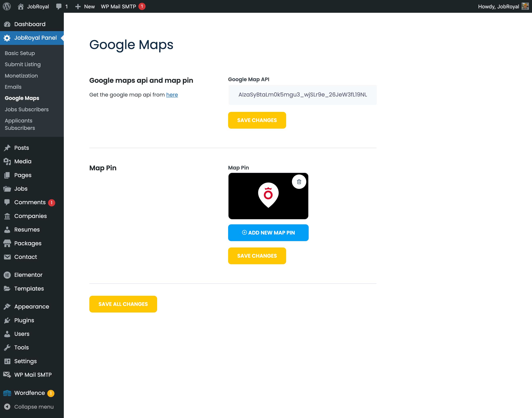Click the map pin preview image
Viewport: 532px width, 418px height.
[x=268, y=196]
